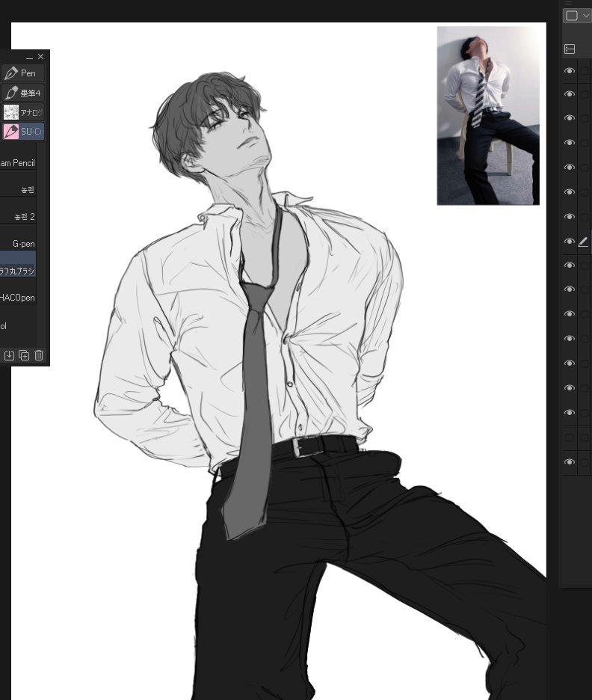
Task: Toggle visibility of the topmost layer eye
Action: pos(570,71)
